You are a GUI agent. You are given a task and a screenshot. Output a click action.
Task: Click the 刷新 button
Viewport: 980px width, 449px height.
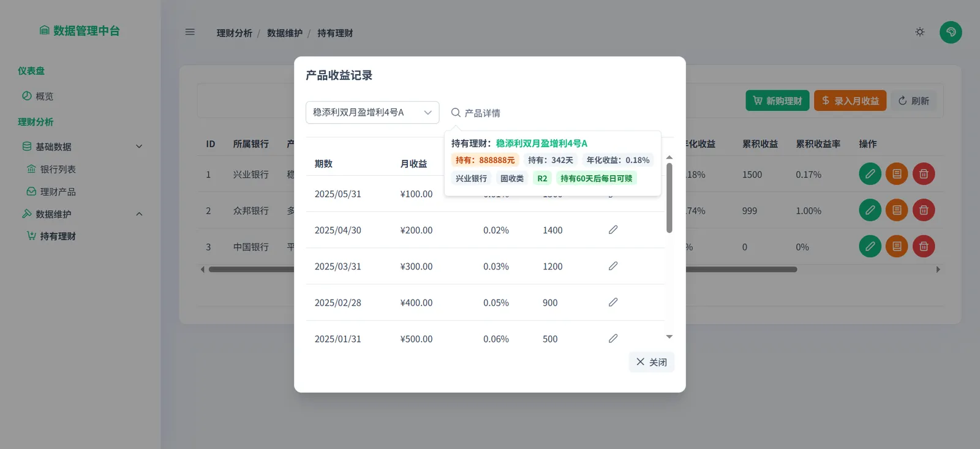(914, 100)
